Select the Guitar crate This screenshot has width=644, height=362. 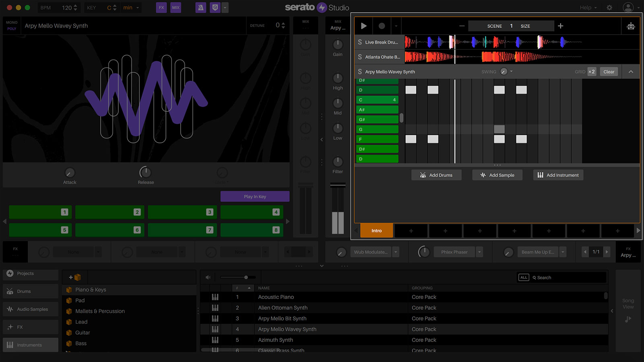coord(129,333)
